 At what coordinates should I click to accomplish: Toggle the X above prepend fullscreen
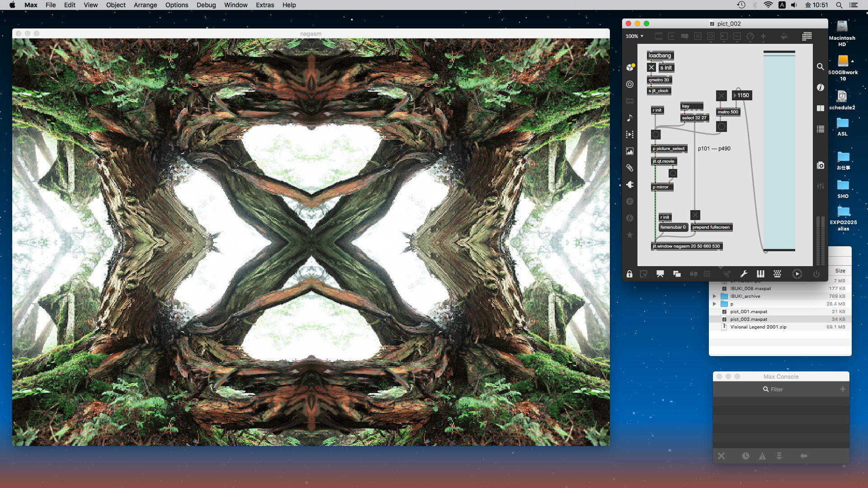click(x=695, y=216)
